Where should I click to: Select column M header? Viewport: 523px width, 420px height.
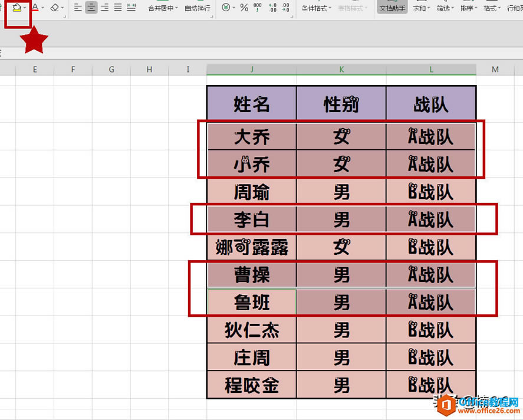(x=495, y=70)
